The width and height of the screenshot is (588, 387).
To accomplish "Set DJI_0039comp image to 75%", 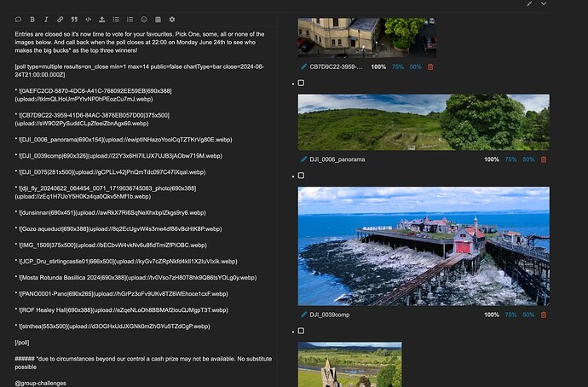I will pos(510,315).
